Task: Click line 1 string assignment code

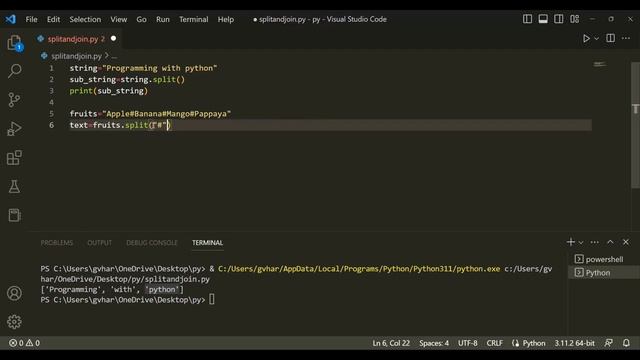Action: point(143,68)
